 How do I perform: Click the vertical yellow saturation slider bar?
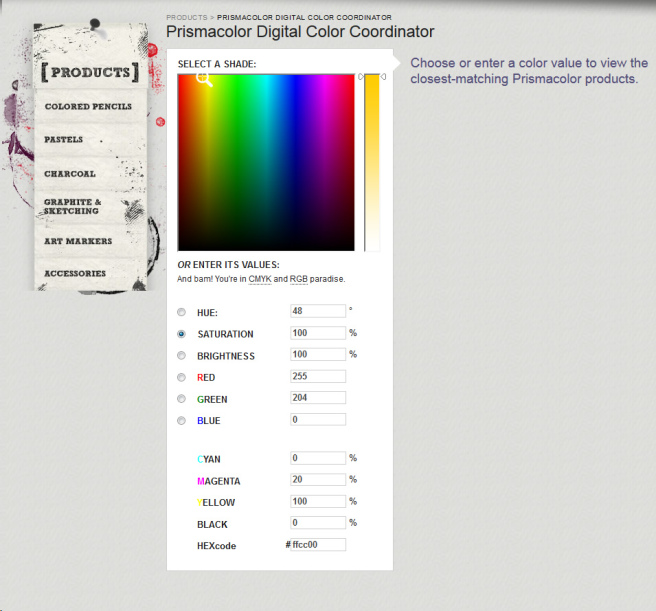[372, 162]
